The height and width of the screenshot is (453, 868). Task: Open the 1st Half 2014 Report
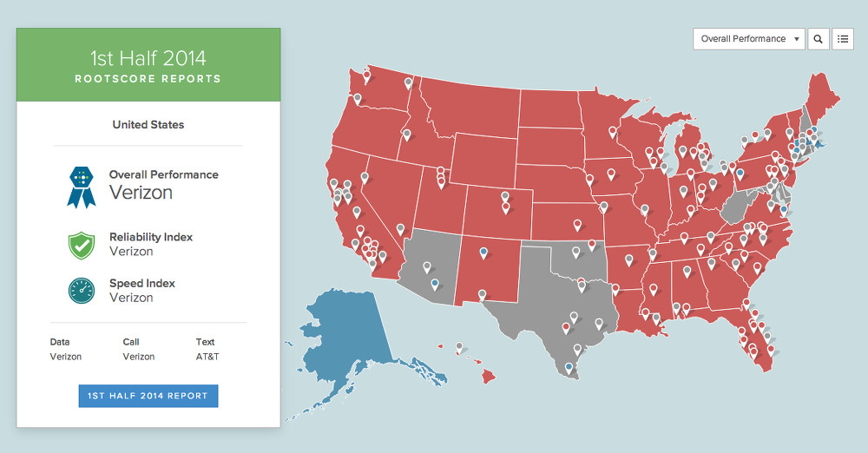pyautogui.click(x=148, y=396)
